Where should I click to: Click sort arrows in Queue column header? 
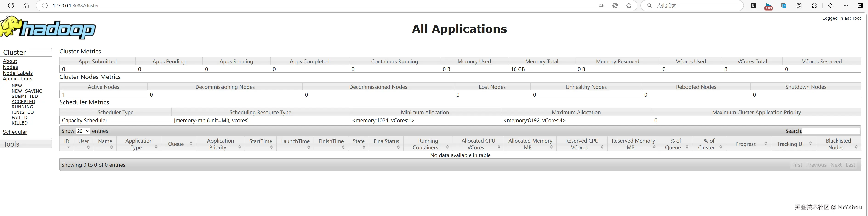click(191, 143)
